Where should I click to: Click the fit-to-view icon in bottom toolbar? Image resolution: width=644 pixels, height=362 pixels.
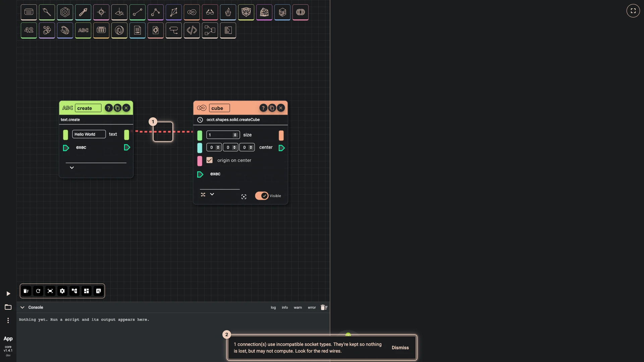coord(50,291)
